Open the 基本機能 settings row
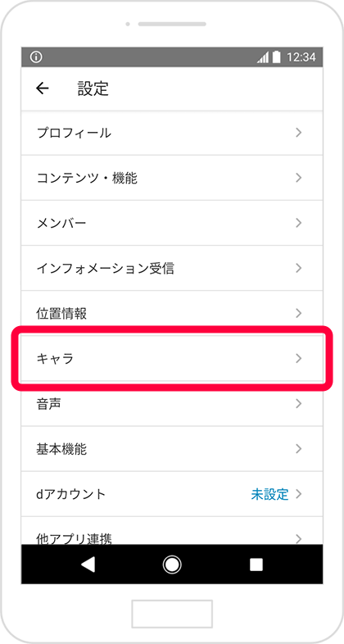The image size is (344, 644). [x=172, y=449]
